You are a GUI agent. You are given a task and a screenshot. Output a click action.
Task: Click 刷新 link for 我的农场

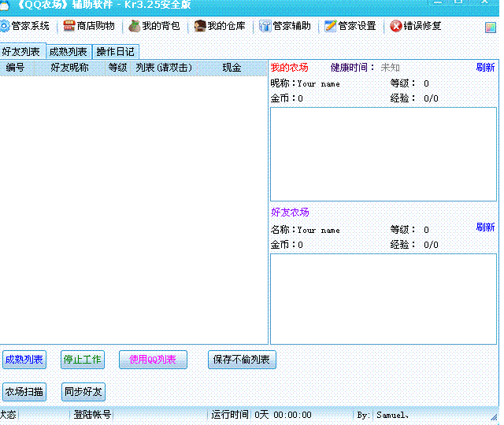pos(485,68)
